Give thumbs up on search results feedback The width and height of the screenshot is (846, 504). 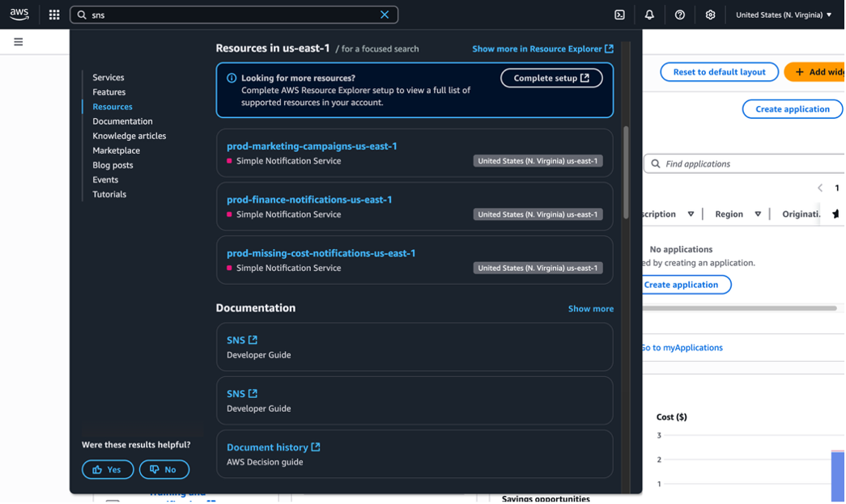coord(108,469)
